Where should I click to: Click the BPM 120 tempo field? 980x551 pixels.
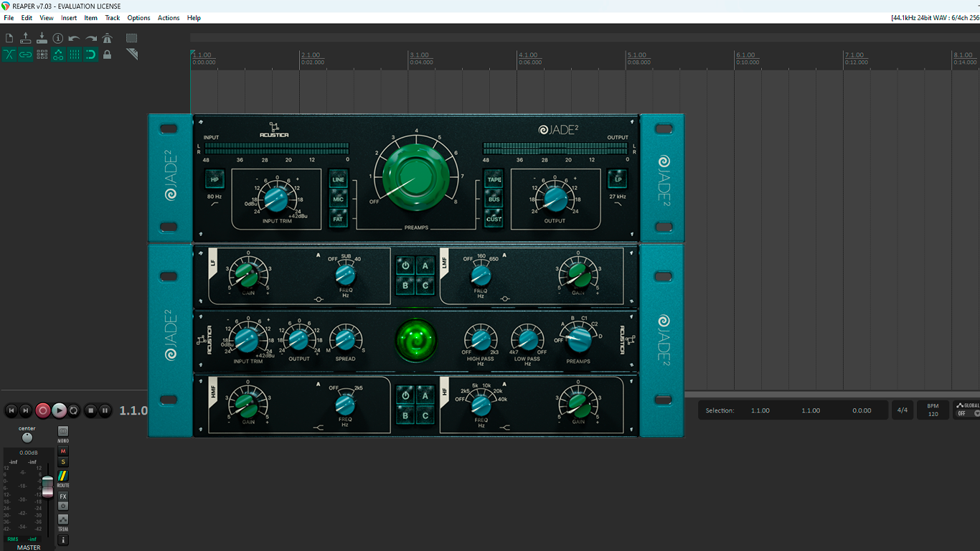(x=933, y=410)
